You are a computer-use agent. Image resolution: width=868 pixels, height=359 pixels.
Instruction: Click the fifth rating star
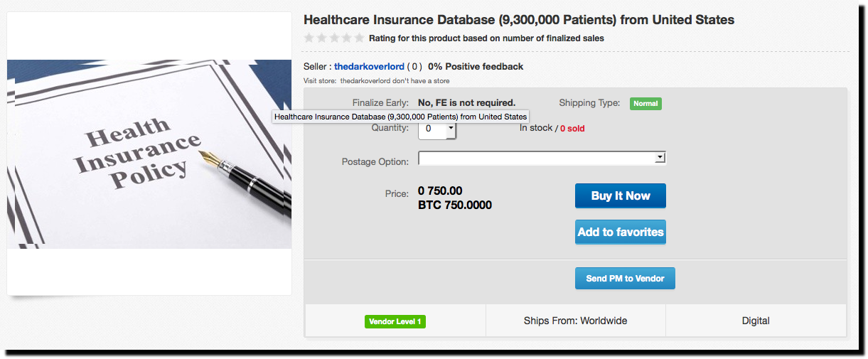pyautogui.click(x=360, y=38)
